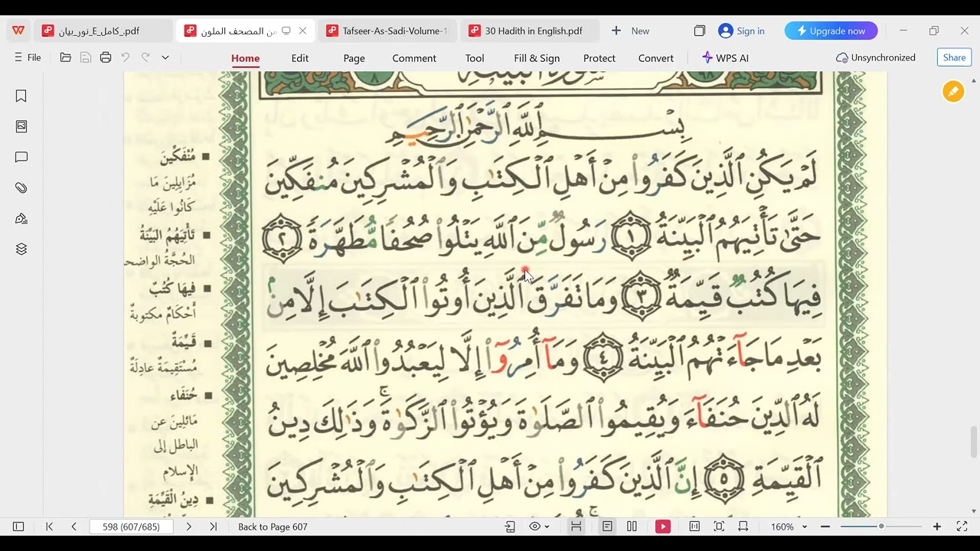Open the Comment ribbon tab

414,58
